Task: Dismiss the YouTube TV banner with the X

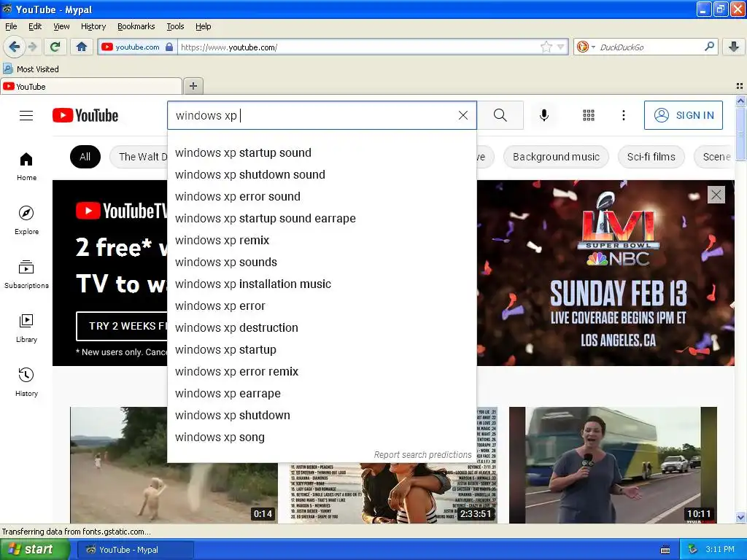Action: coord(716,195)
